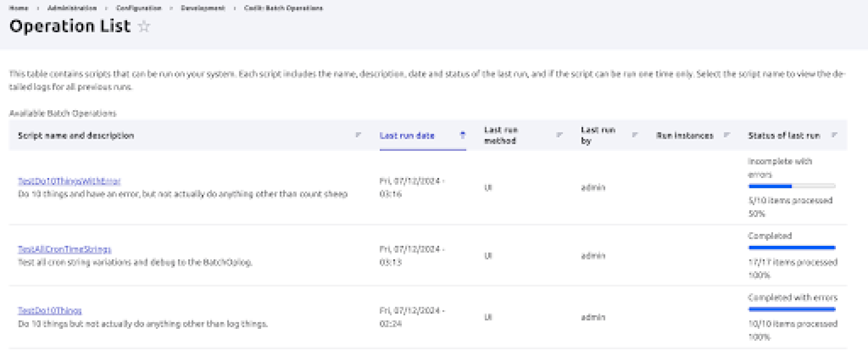
Task: Click the full progress bar of TestAllCronTimeStrings
Action: click(x=792, y=248)
